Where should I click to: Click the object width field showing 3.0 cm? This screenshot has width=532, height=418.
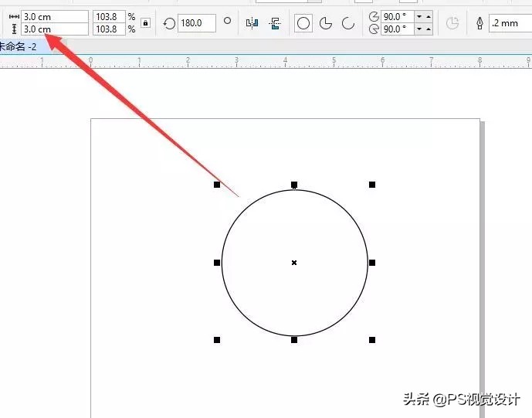(54, 16)
